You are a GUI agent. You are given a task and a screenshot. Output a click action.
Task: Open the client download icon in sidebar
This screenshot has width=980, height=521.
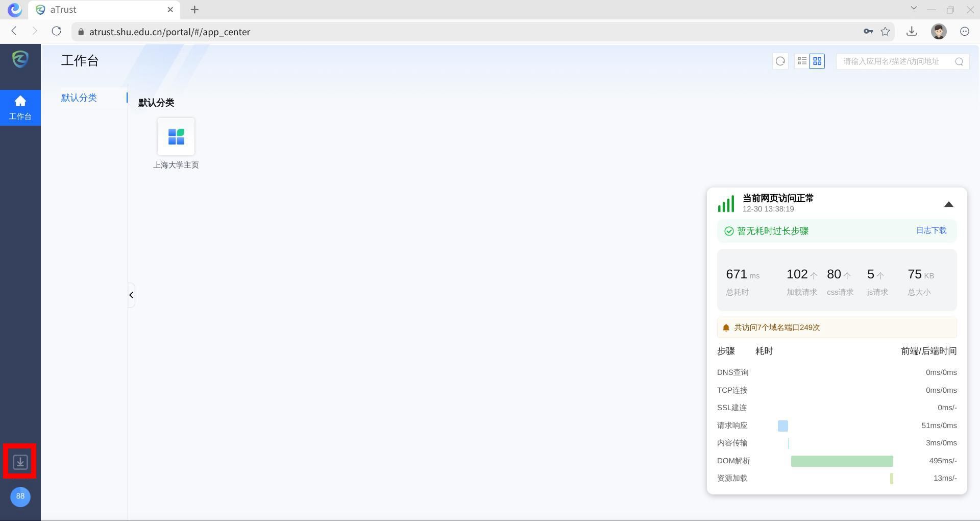click(x=20, y=462)
